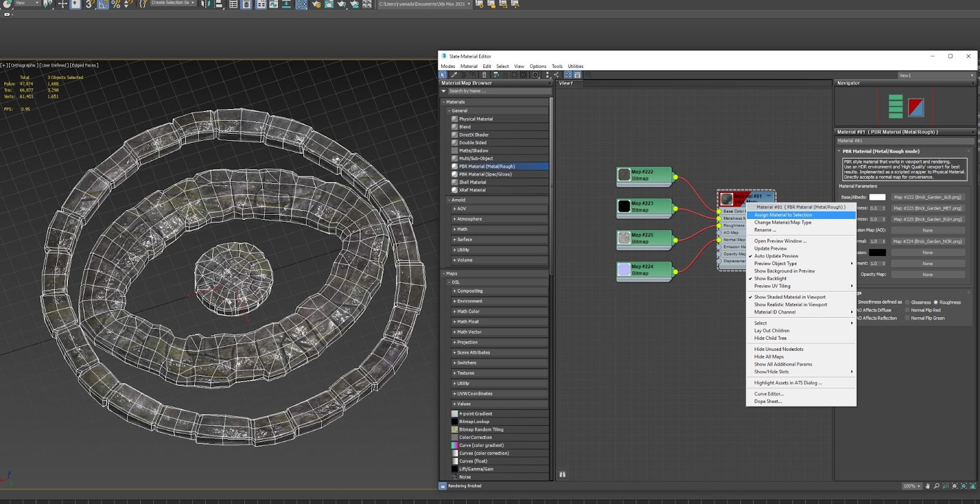Open the Curve Editor icon in main toolbar
This screenshot has height=504, width=980.
[x=273, y=4]
